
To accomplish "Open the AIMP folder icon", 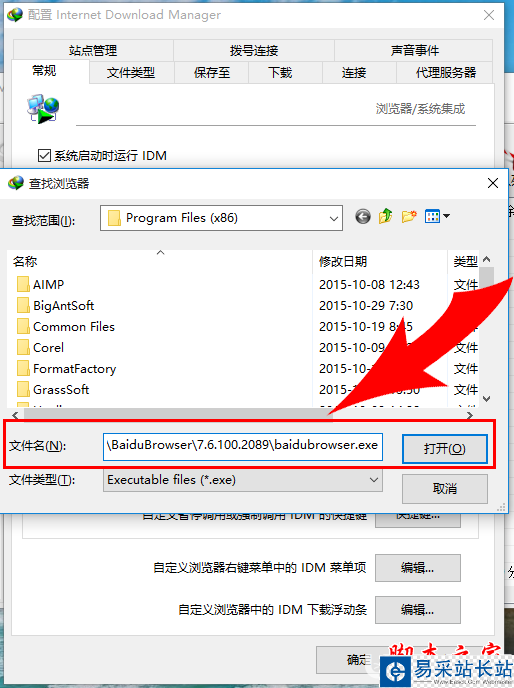I will tap(23, 284).
